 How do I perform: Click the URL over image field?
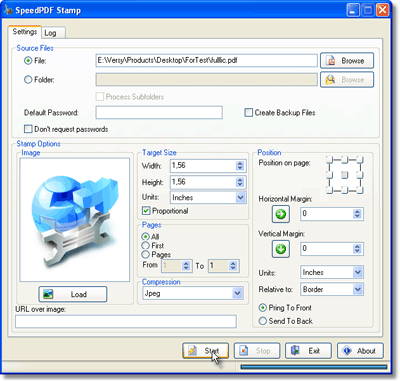click(x=126, y=321)
